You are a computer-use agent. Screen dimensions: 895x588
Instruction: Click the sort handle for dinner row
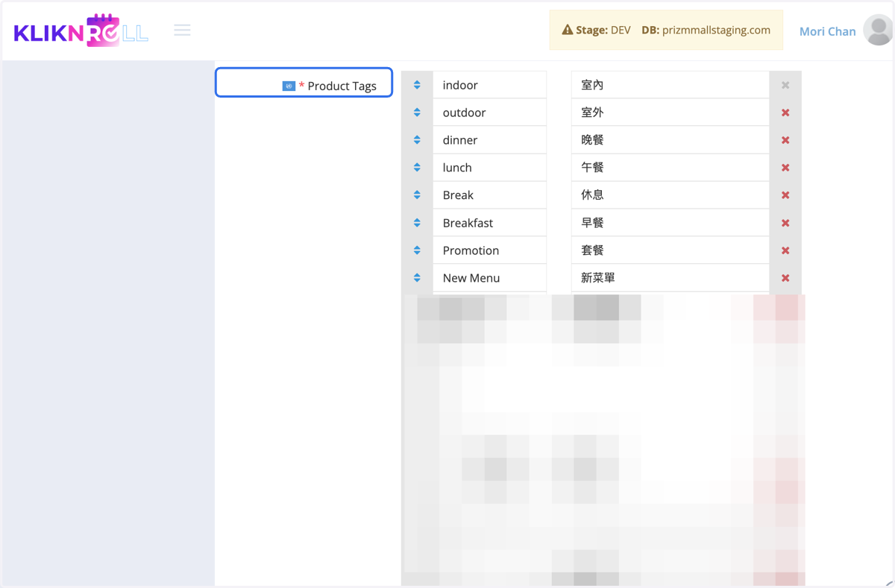click(417, 140)
